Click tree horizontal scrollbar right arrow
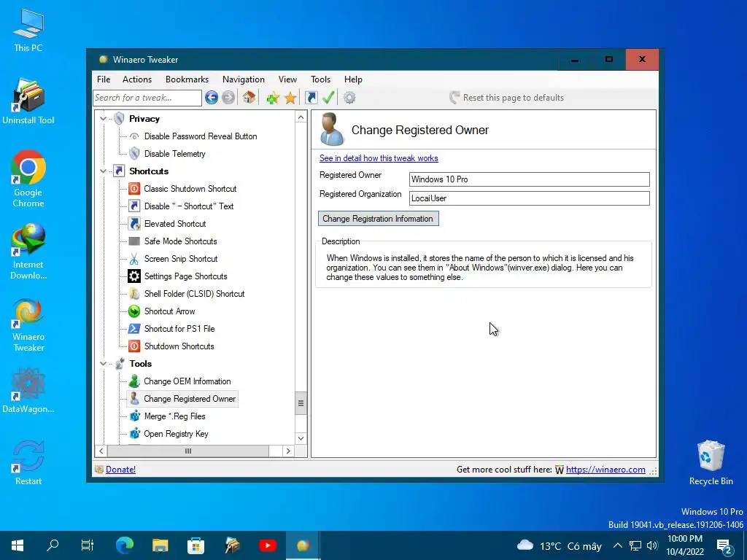747x560 pixels. tap(288, 451)
